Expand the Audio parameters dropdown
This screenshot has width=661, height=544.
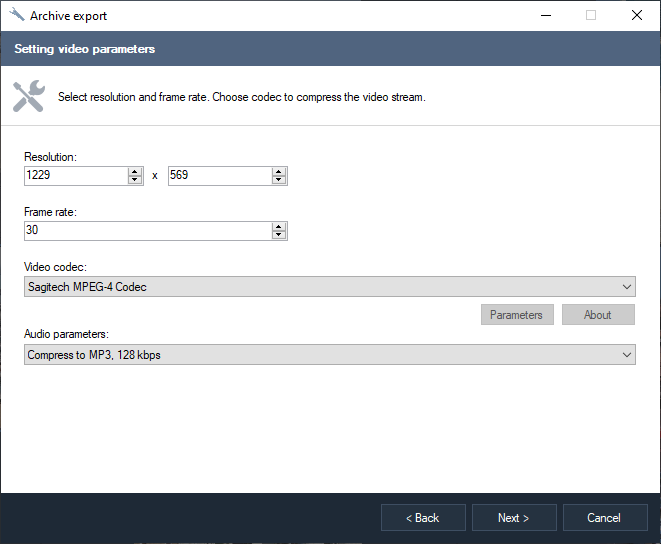(329, 355)
